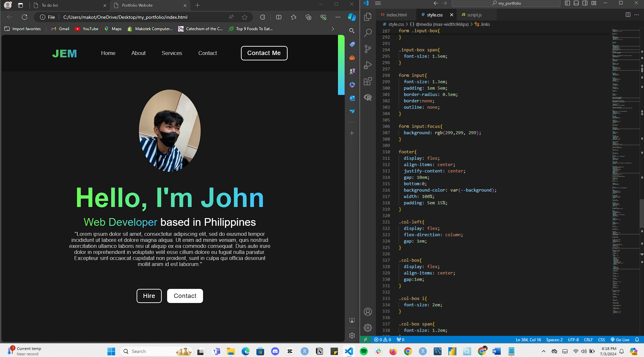Click the Go Live status bar button

click(620, 340)
